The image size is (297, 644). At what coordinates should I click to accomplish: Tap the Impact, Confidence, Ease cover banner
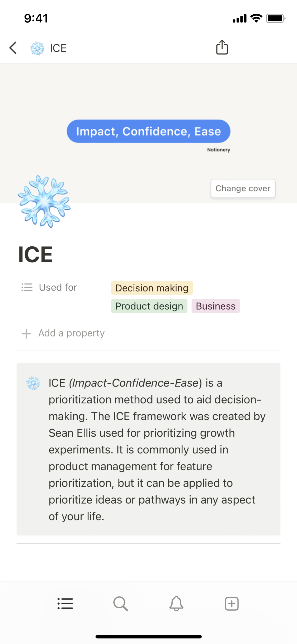click(x=148, y=131)
